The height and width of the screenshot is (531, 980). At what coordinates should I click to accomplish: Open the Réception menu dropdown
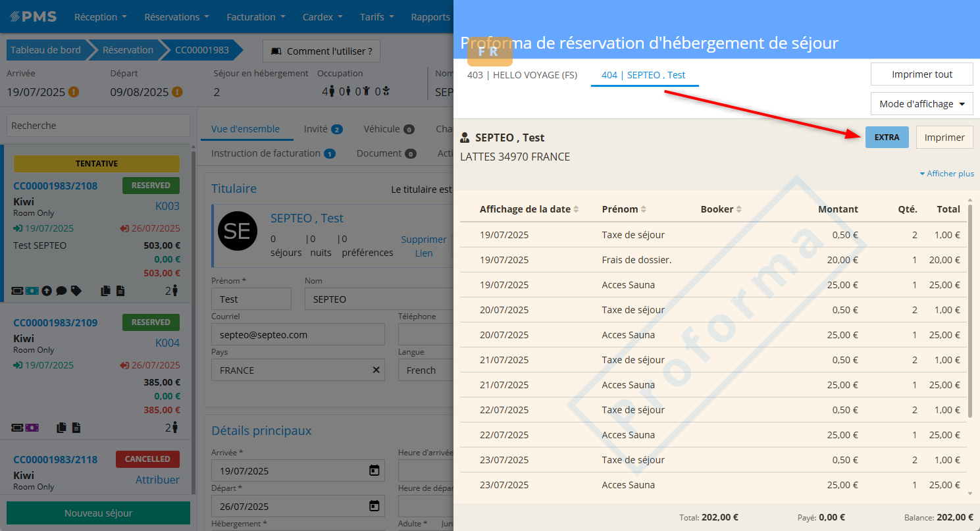point(100,17)
